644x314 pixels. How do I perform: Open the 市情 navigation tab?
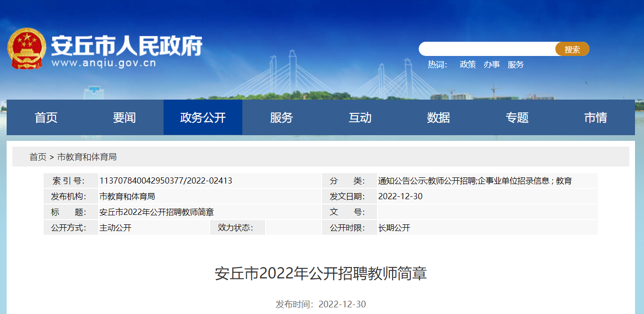pyautogui.click(x=595, y=118)
